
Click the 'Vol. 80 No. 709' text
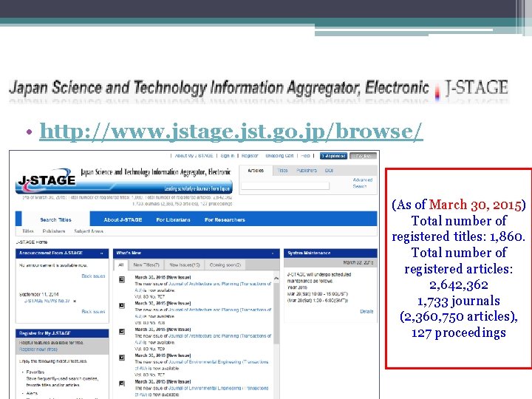(149, 349)
